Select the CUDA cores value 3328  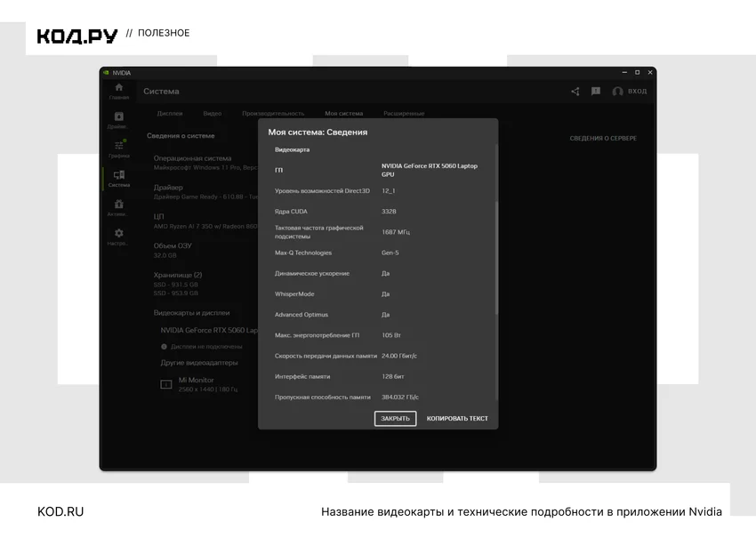(389, 212)
